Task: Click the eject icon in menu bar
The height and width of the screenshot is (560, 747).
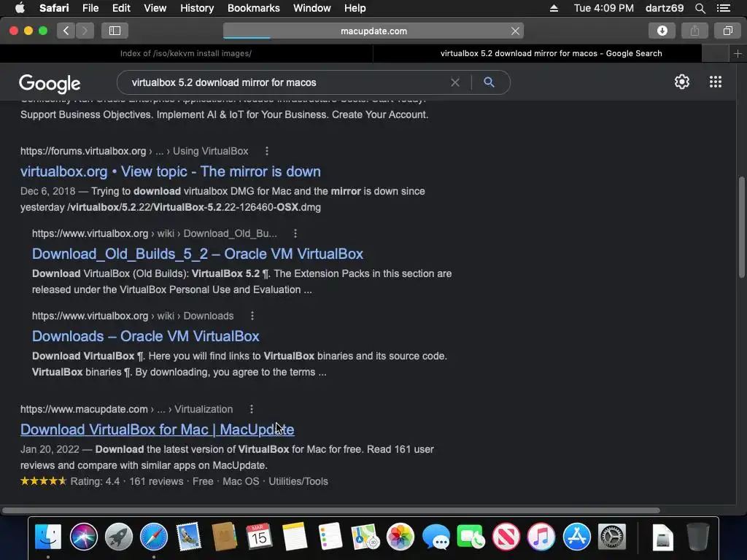Action: click(554, 8)
